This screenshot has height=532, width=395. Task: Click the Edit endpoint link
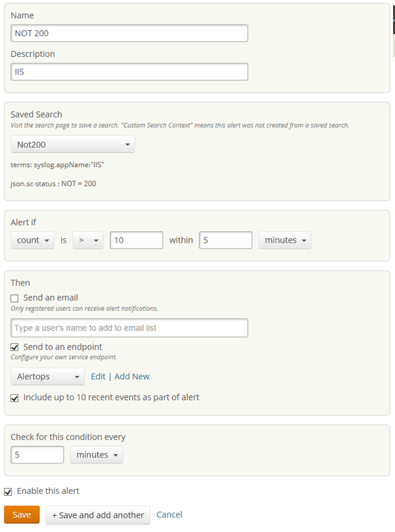(98, 377)
